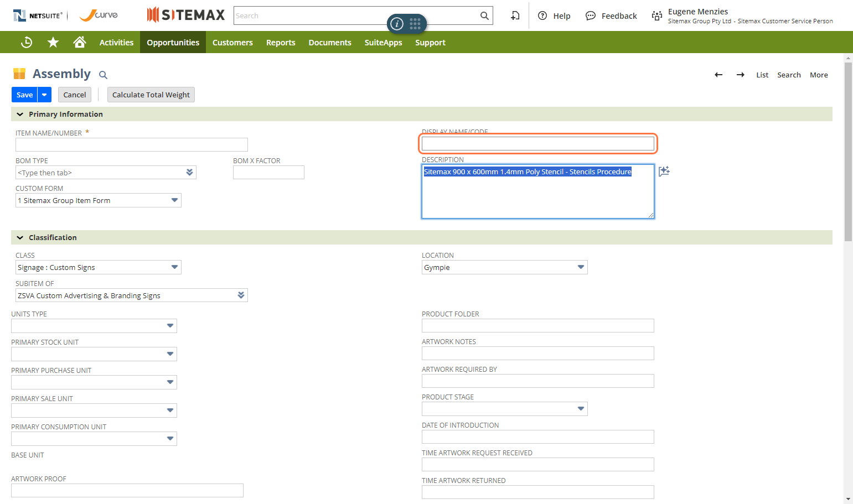Image resolution: width=853 pixels, height=504 pixels.
Task: Click the BOM X Factor field
Action: click(x=268, y=173)
